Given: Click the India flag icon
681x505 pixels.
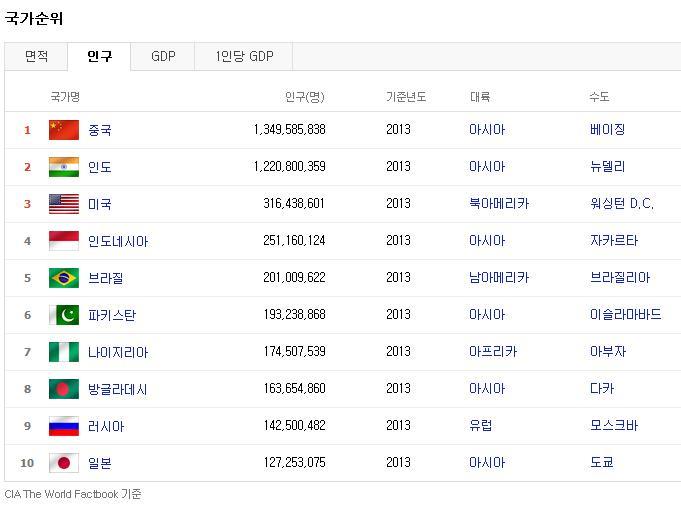Looking at the screenshot, I should coord(64,167).
